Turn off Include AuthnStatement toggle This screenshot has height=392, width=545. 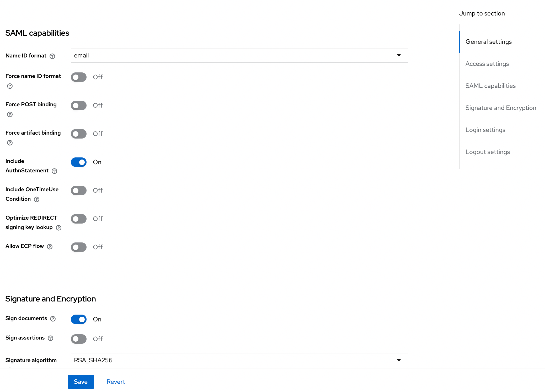79,162
